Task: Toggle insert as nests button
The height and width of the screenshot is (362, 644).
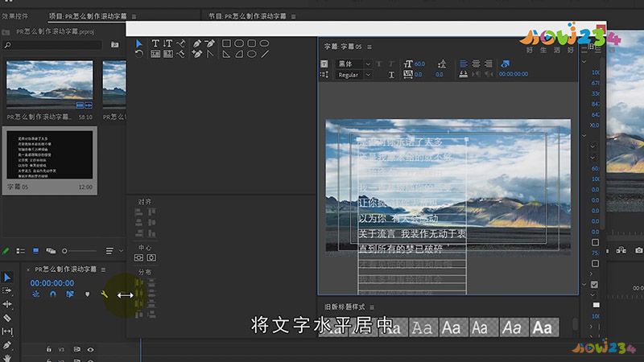Action: coord(36,294)
